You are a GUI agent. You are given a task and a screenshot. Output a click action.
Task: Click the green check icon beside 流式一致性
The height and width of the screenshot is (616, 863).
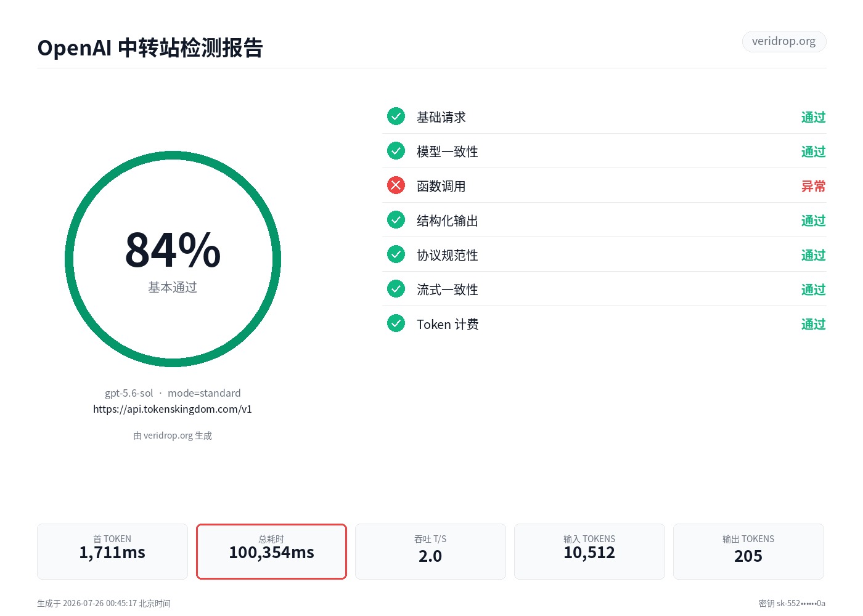(396, 288)
